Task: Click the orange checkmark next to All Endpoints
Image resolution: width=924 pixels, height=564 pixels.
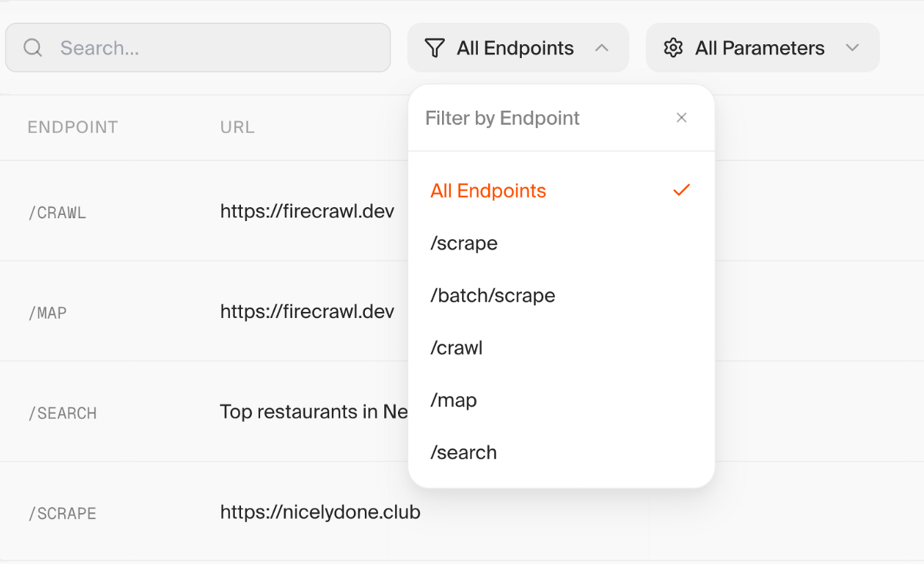Action: (681, 190)
